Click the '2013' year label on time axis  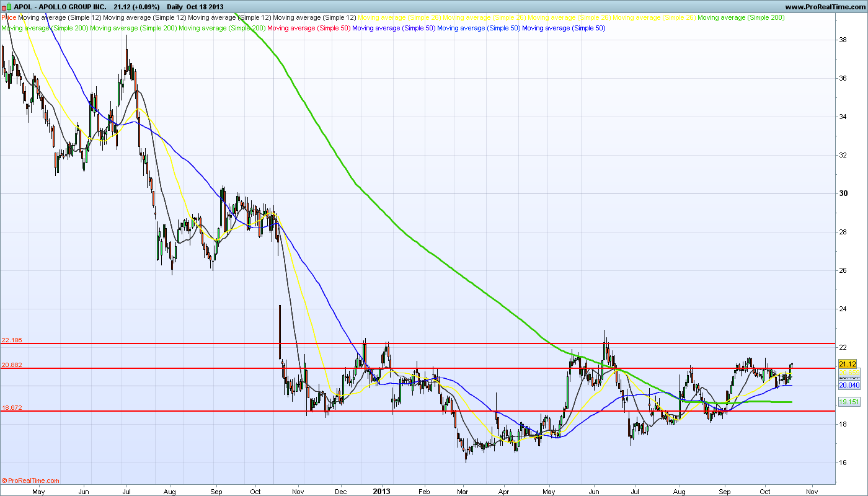click(382, 490)
